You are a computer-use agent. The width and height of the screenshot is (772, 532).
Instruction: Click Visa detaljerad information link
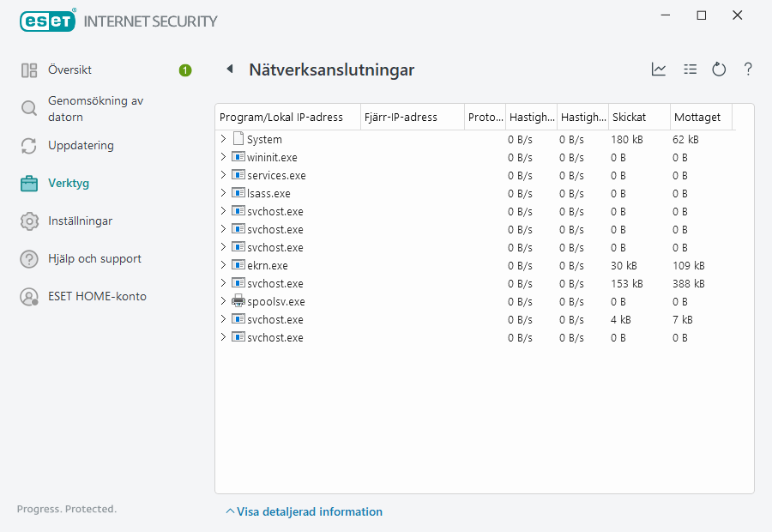(305, 511)
